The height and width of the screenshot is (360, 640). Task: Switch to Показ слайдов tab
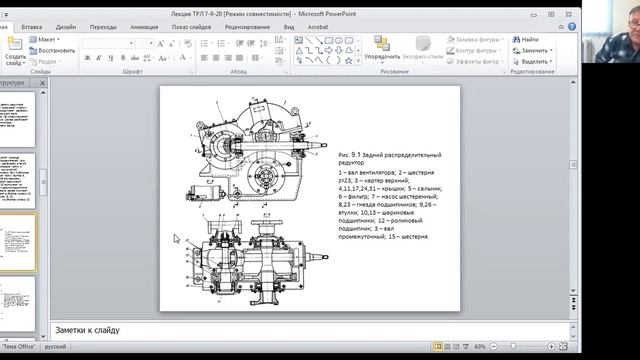pyautogui.click(x=191, y=27)
